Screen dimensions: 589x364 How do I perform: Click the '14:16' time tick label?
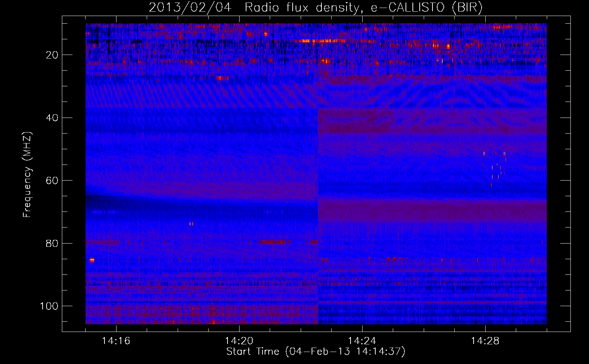click(116, 341)
